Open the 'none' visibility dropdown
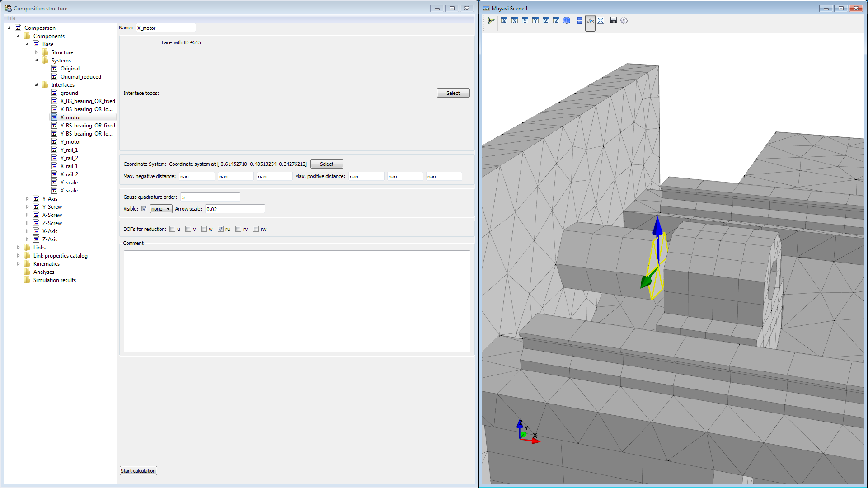This screenshot has height=488, width=868. coord(161,209)
